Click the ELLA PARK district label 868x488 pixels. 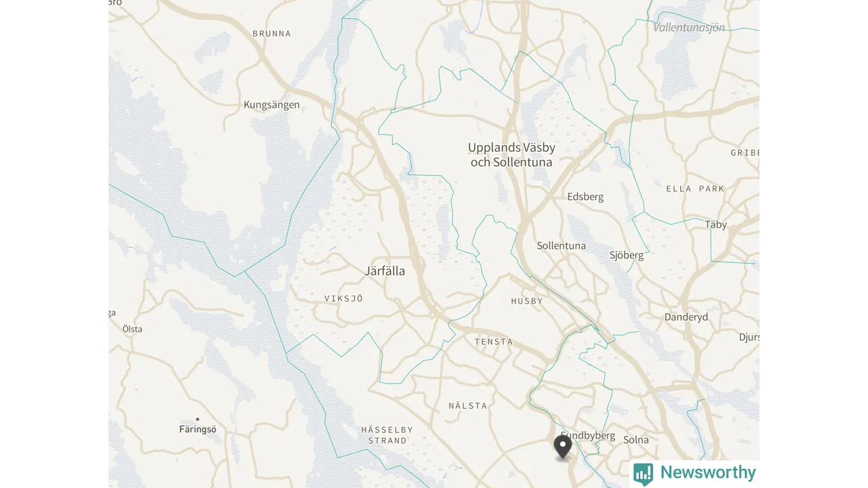coord(695,189)
